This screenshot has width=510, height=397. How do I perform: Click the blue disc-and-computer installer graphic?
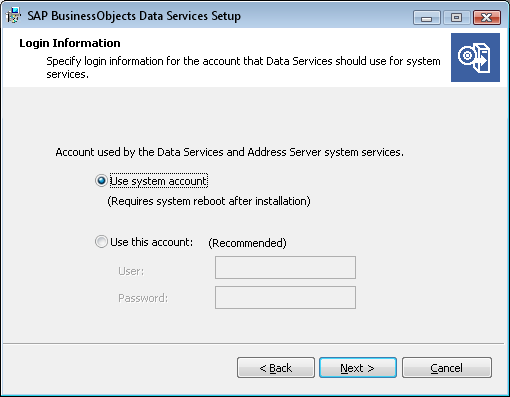[475, 57]
